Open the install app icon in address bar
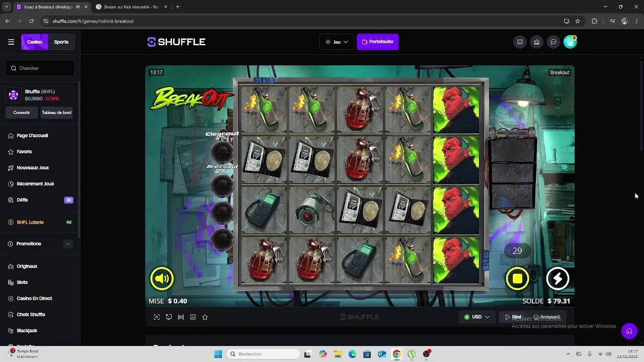This screenshot has height=362, width=644. [567, 21]
